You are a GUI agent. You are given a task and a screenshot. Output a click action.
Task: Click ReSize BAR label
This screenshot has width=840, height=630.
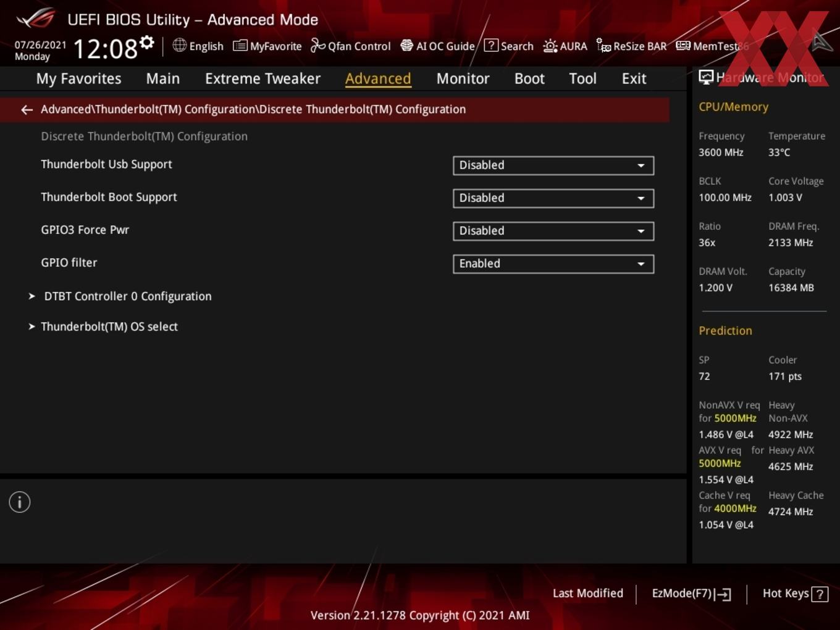pyautogui.click(x=640, y=46)
